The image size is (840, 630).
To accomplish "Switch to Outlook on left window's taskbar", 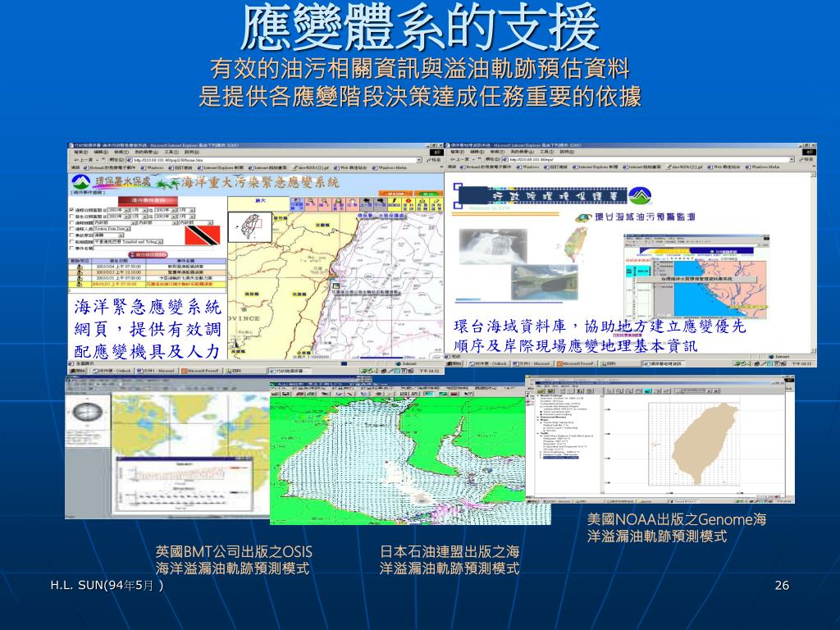I will pos(113,371).
